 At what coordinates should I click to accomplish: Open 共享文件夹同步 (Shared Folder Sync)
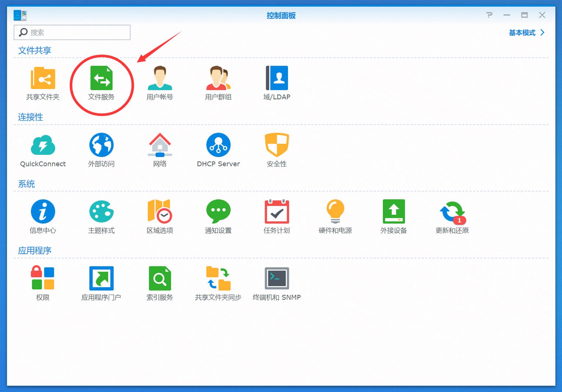(x=218, y=278)
